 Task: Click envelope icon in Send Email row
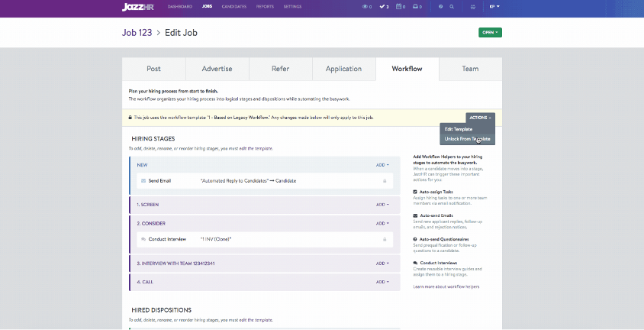(143, 181)
